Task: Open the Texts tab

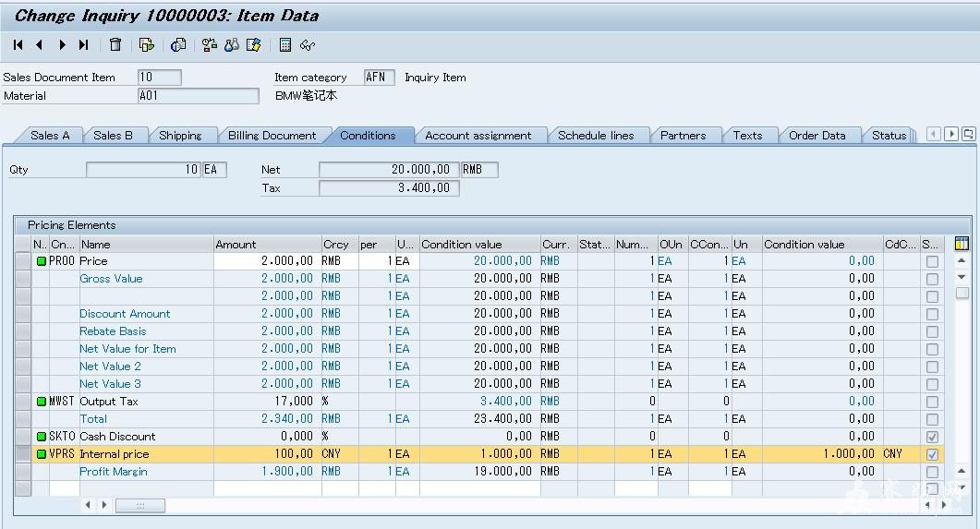Action: 747,136
